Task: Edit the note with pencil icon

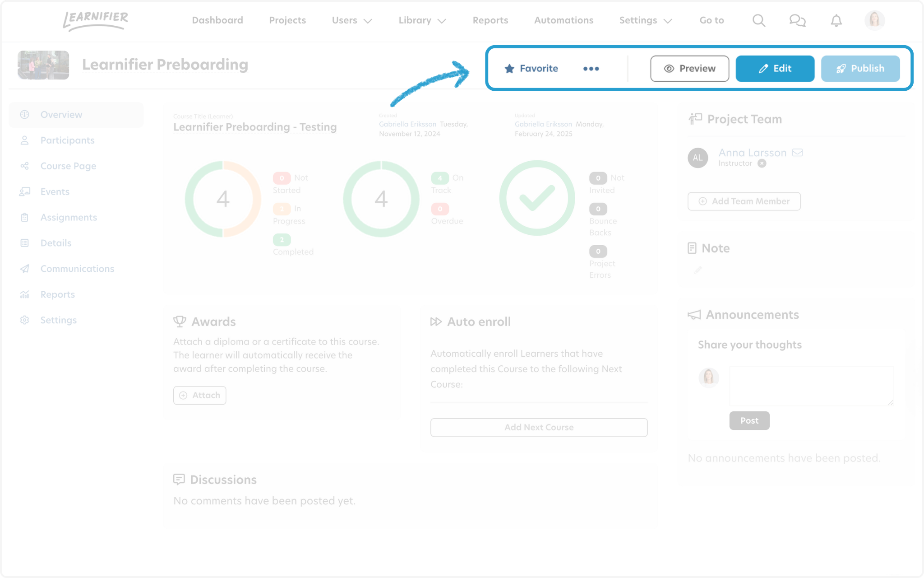Action: point(698,270)
